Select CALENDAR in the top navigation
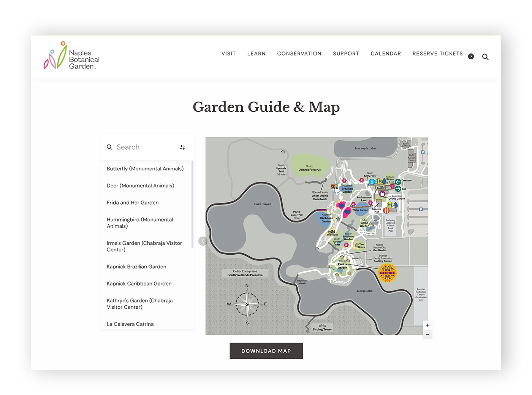The height and width of the screenshot is (395, 532). [x=386, y=54]
